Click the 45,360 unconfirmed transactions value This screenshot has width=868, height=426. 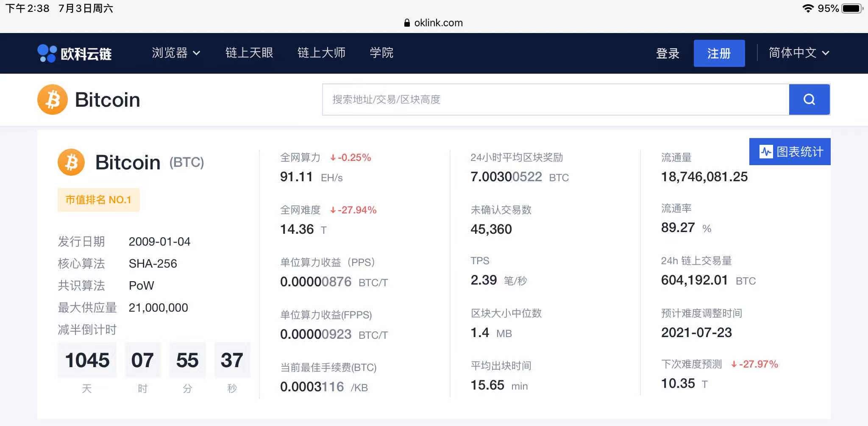click(x=491, y=229)
